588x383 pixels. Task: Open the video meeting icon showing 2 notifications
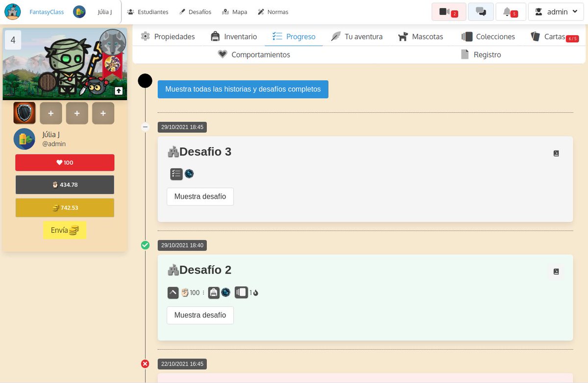pos(448,11)
